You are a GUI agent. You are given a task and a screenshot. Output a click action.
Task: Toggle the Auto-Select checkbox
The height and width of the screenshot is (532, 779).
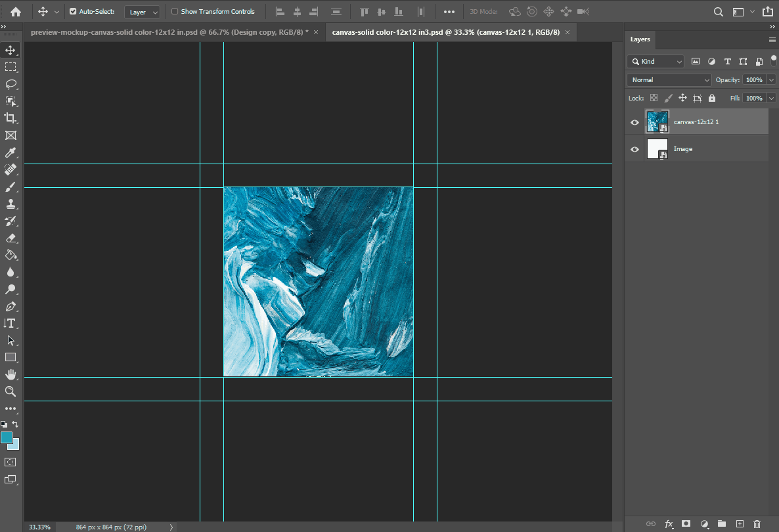click(73, 11)
